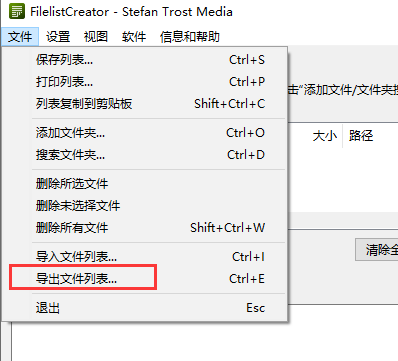Choose 添加文件夹... menu entry
398x361 pixels.
[150, 133]
